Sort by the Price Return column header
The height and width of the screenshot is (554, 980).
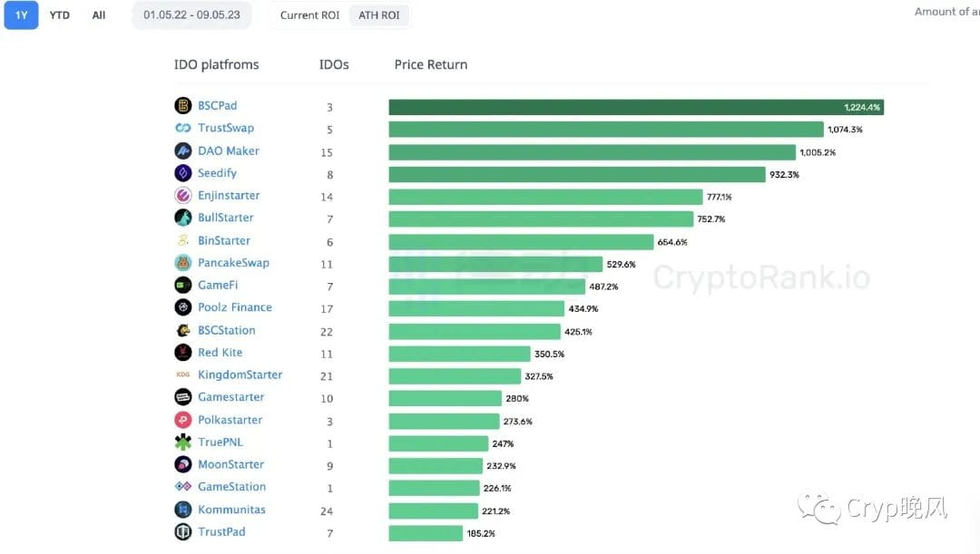coord(431,64)
